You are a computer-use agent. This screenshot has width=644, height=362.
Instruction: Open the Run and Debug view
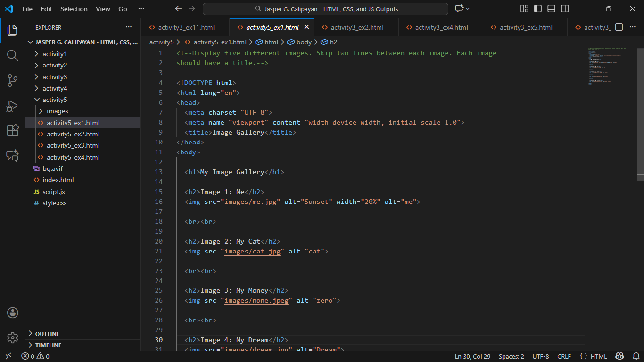click(x=12, y=106)
